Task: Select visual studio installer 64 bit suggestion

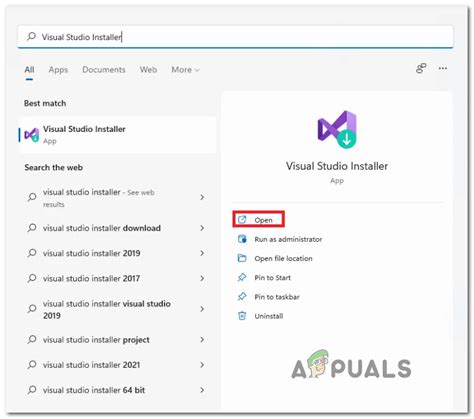Action: click(x=117, y=390)
